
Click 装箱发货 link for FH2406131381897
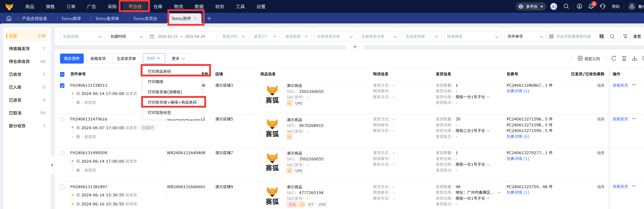(x=620, y=186)
